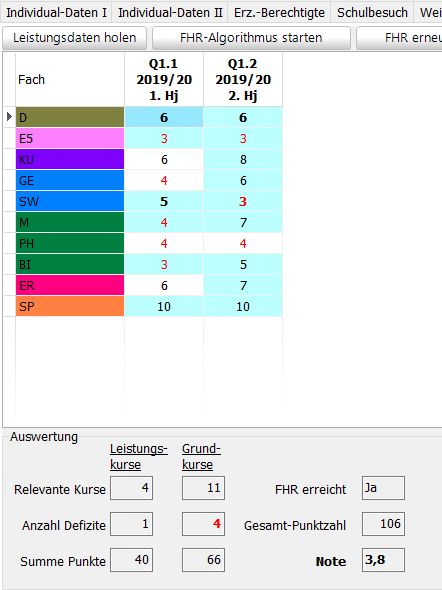Switch to the Individual-Daten I tab
The width and height of the screenshot is (442, 590).
click(x=56, y=12)
